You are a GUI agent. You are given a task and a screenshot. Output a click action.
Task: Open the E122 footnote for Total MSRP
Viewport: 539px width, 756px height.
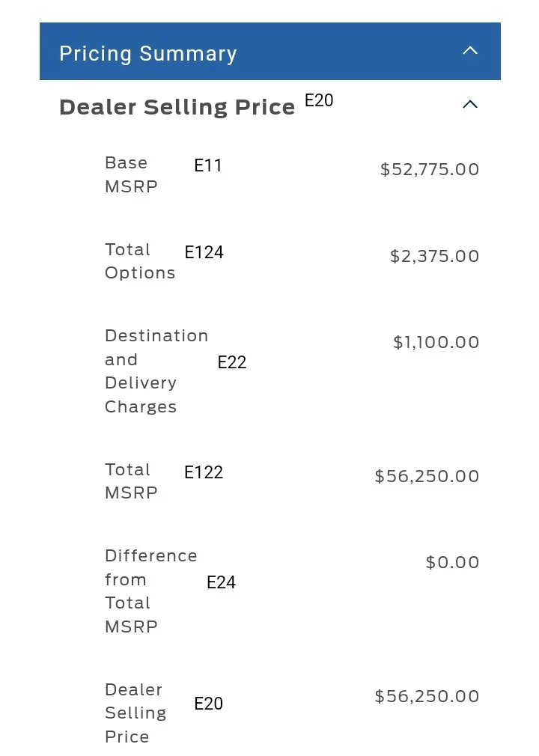[x=204, y=472]
